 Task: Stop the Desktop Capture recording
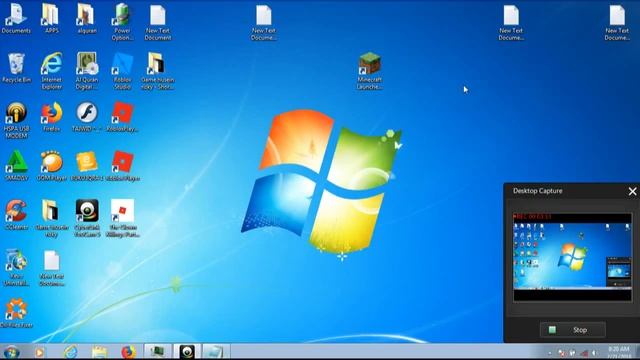pyautogui.click(x=572, y=330)
